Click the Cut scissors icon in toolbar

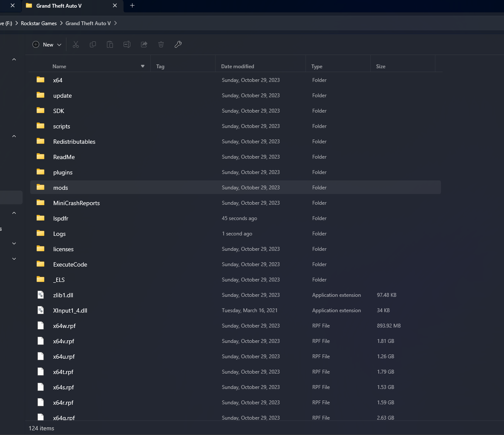[x=76, y=44]
